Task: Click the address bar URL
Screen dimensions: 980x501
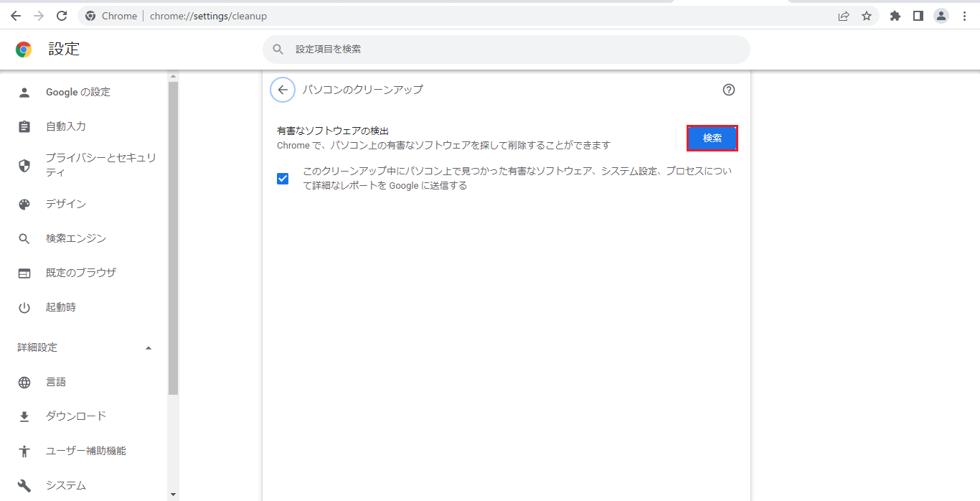Action: click(x=208, y=16)
